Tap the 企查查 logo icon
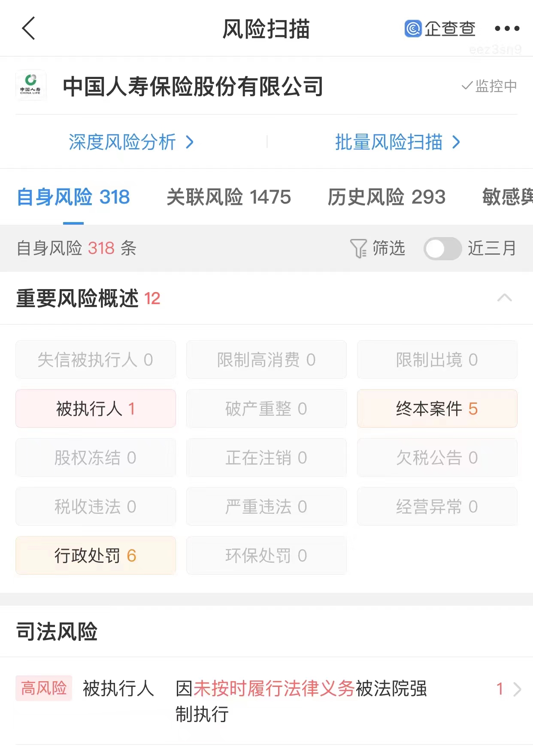 pos(413,29)
